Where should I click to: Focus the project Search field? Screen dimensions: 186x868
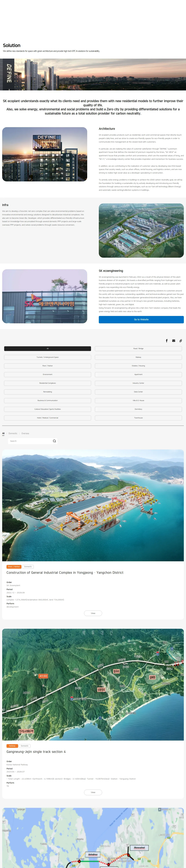tap(30, 441)
